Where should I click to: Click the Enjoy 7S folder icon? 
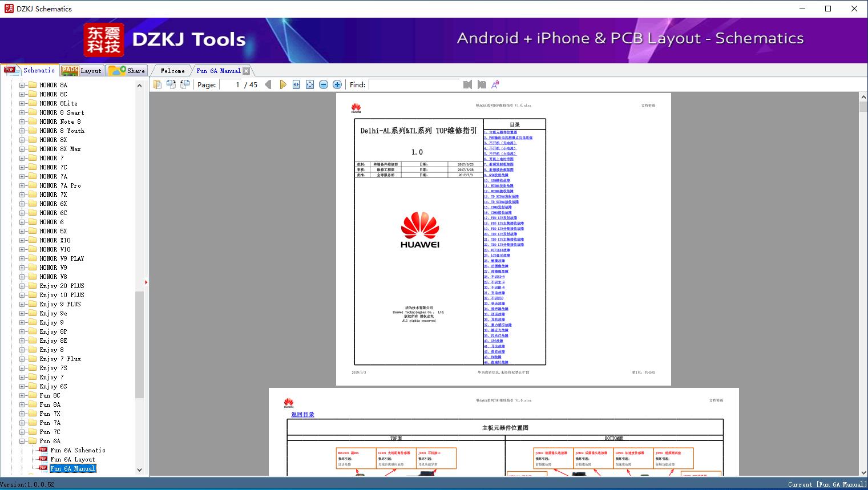tap(33, 368)
